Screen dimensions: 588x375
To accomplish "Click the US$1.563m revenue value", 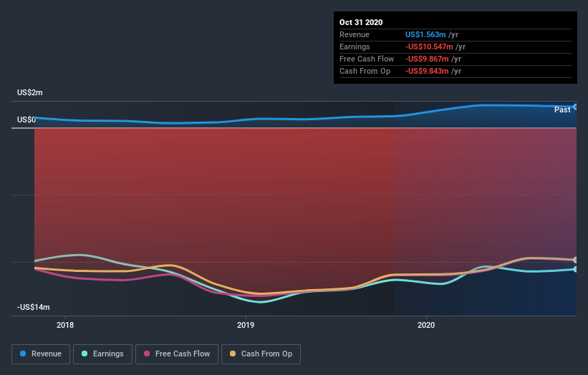I will [425, 34].
